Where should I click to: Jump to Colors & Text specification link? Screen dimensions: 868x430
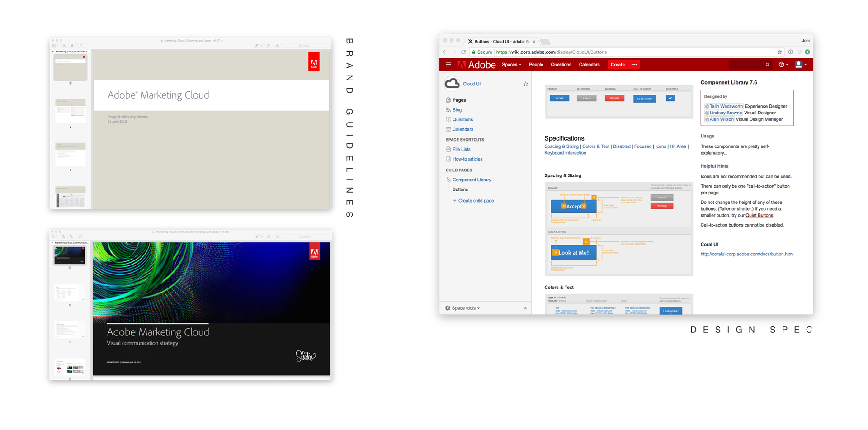(596, 146)
